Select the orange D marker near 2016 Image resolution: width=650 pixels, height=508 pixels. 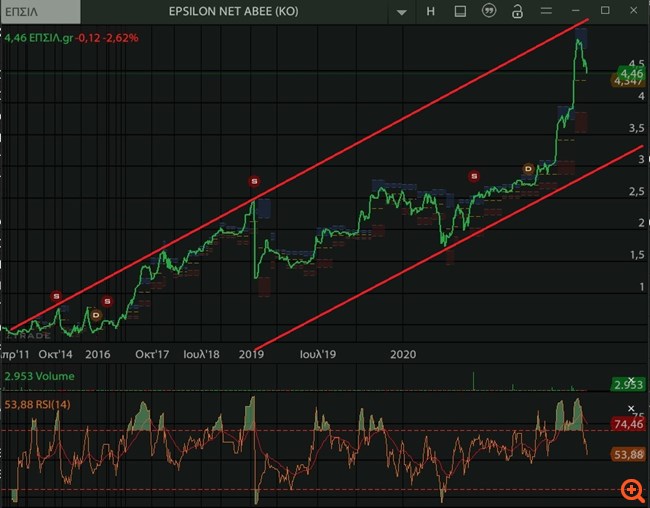pos(96,315)
